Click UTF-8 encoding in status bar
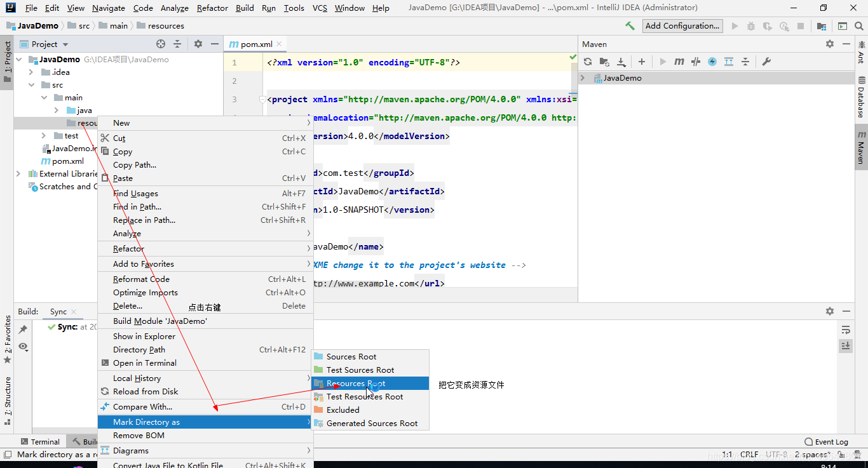Viewport: 868px width, 468px height. click(776, 455)
